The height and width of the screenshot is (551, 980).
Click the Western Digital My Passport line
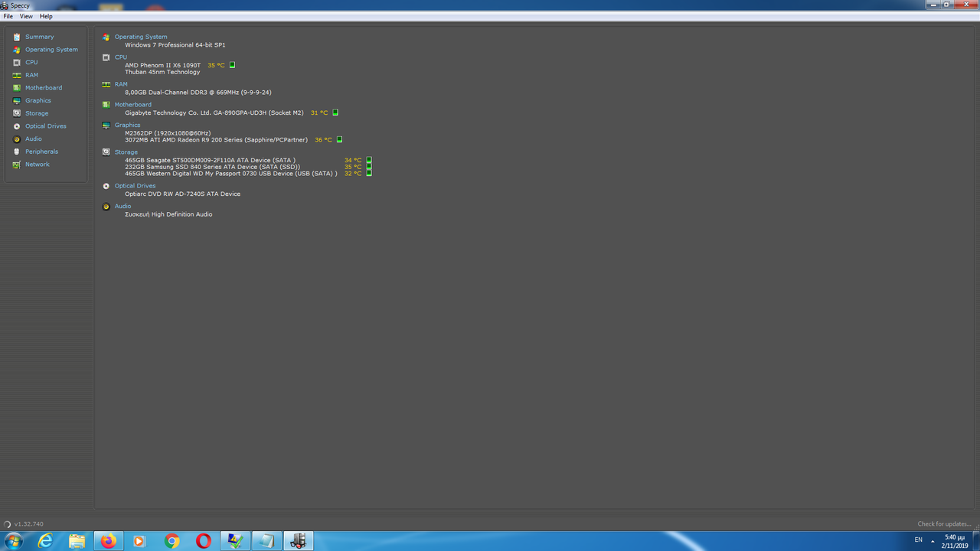click(x=231, y=174)
